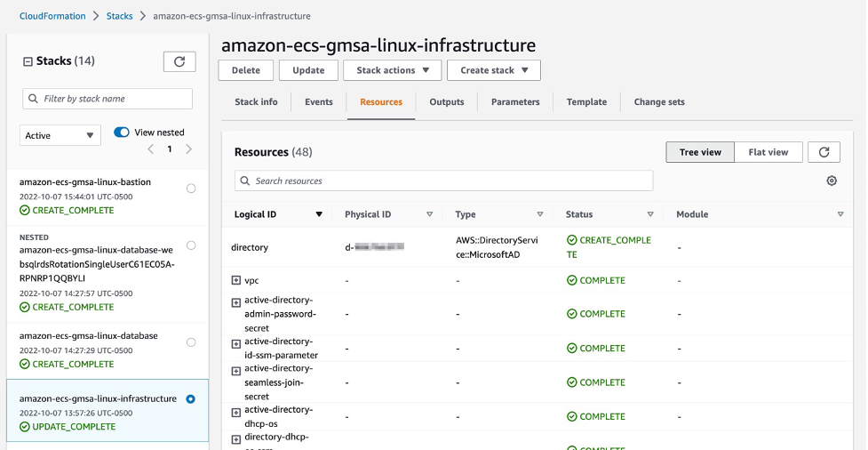Expand active-directory-admin-password-secret node
Screen dimensions: 868x450
point(235,302)
